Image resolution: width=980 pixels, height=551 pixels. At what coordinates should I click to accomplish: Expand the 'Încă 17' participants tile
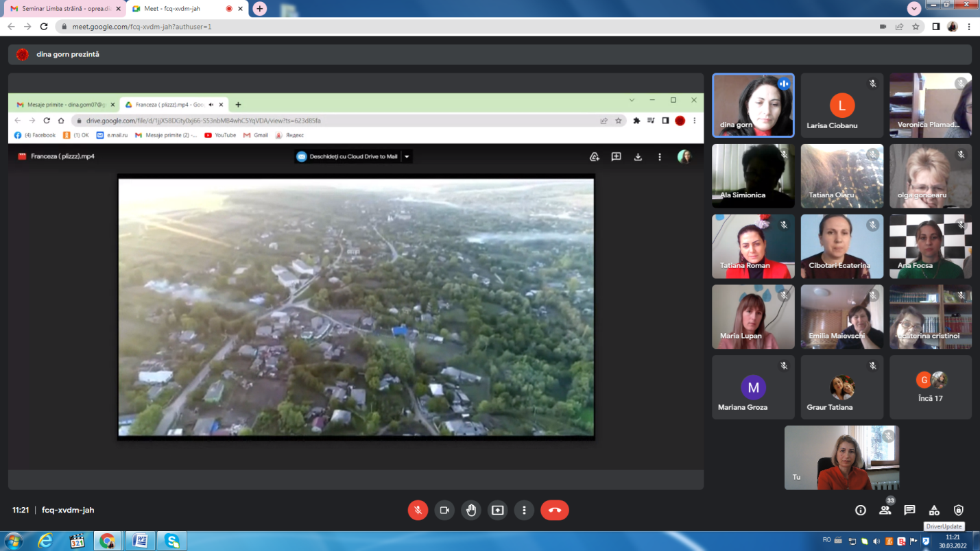pyautogui.click(x=930, y=387)
